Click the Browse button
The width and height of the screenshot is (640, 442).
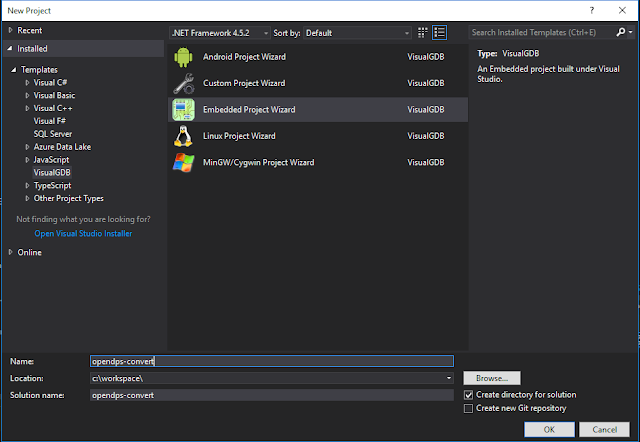pos(492,378)
